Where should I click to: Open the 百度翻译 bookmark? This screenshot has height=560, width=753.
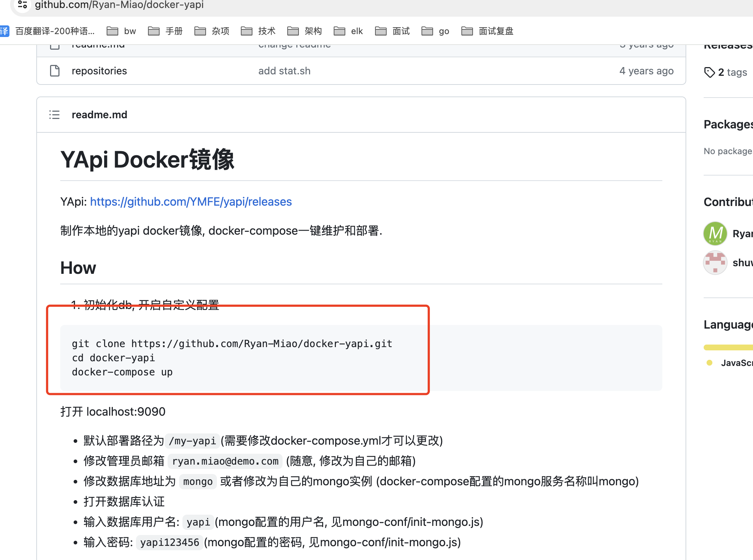[x=48, y=31]
